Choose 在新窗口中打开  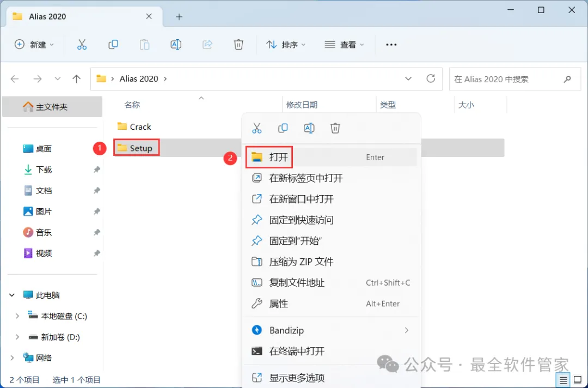[331, 199]
